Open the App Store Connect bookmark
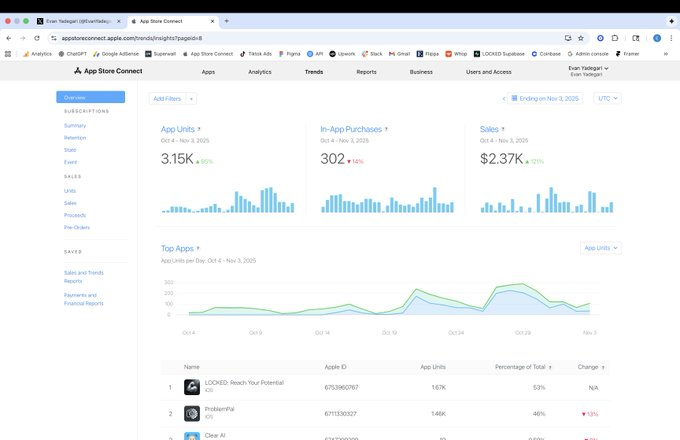 (208, 54)
